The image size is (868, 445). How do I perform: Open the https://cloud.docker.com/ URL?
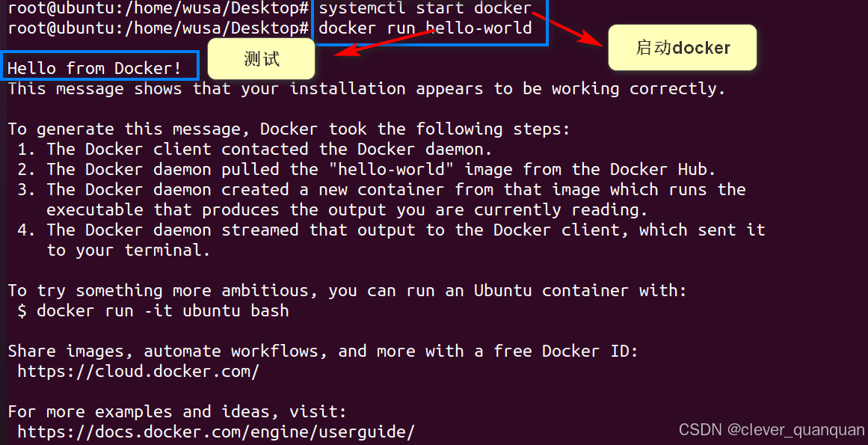(x=138, y=372)
